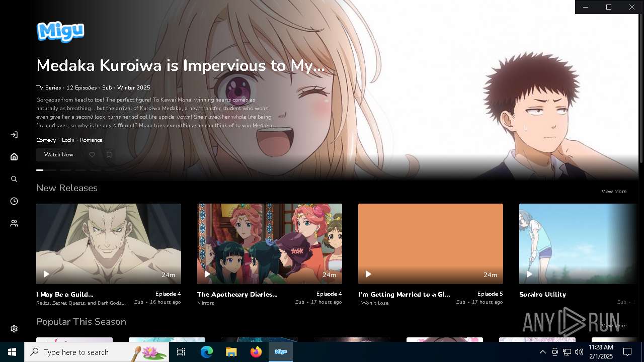The image size is (644, 362).
Task: View more New Releases
Action: click(x=614, y=191)
